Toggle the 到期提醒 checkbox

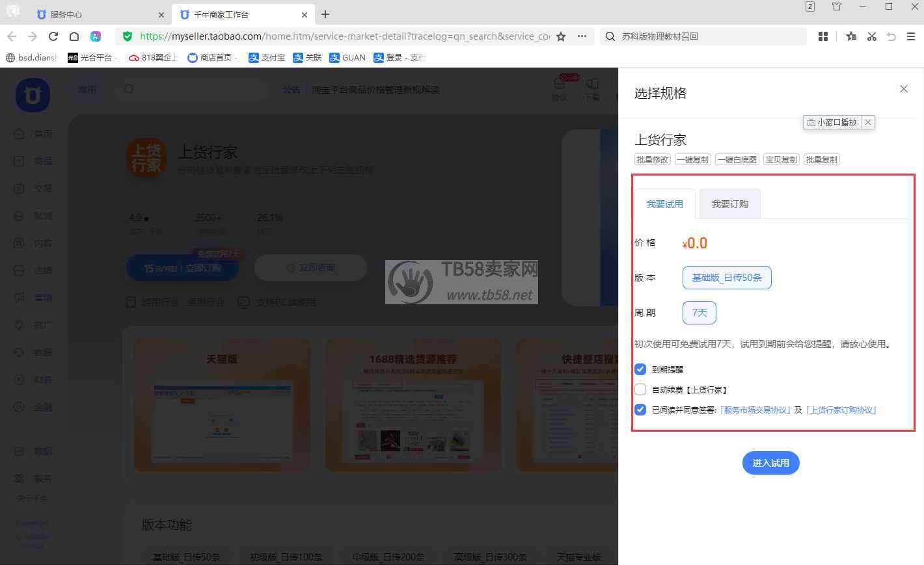640,369
